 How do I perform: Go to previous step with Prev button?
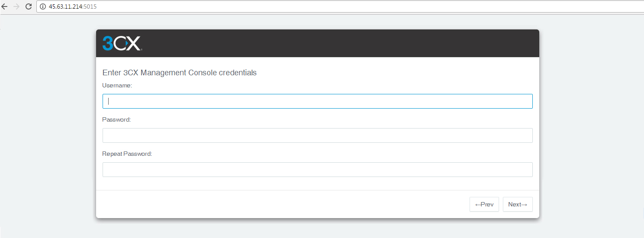(484, 204)
